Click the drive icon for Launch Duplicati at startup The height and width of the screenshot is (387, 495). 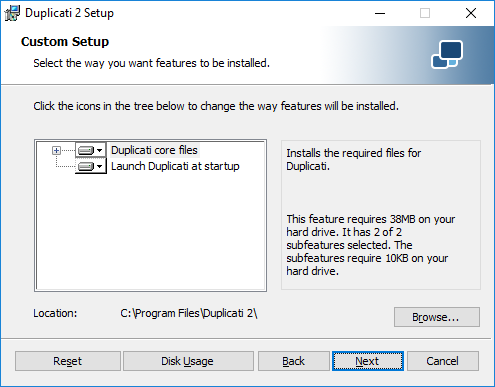[x=86, y=166]
